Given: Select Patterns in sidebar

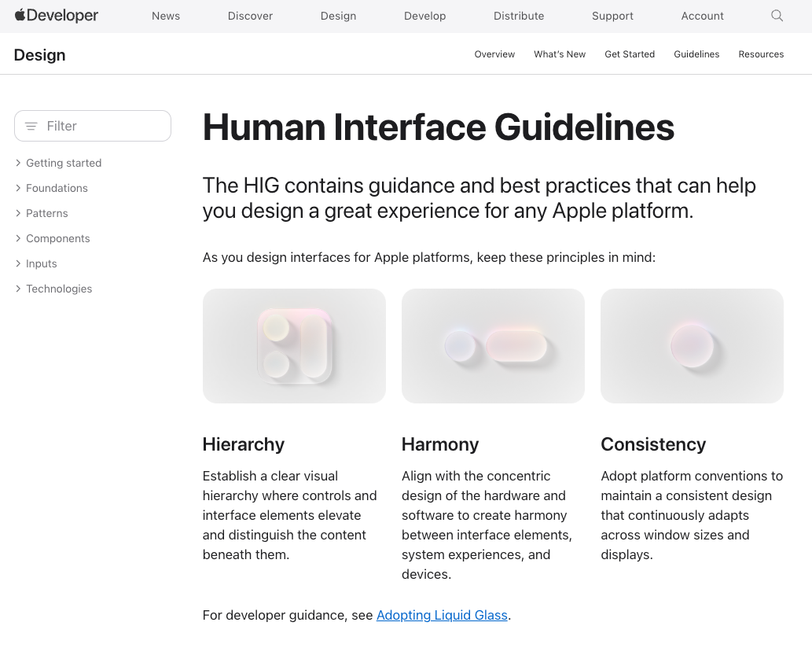Looking at the screenshot, I should click(47, 213).
